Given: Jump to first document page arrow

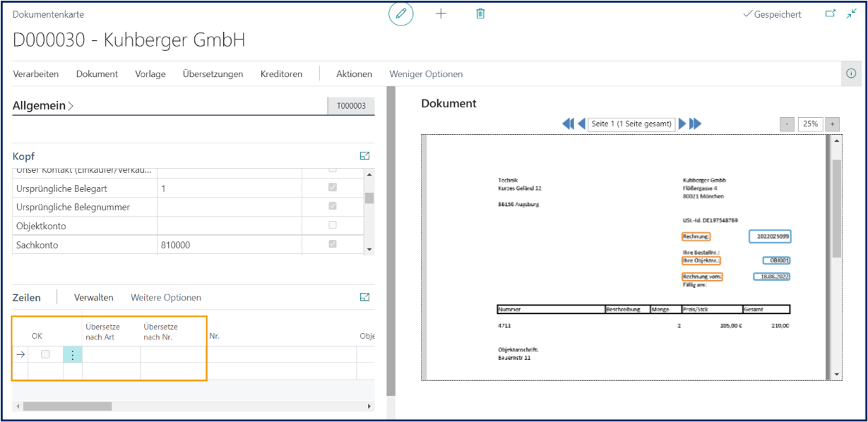Looking at the screenshot, I should (x=568, y=124).
